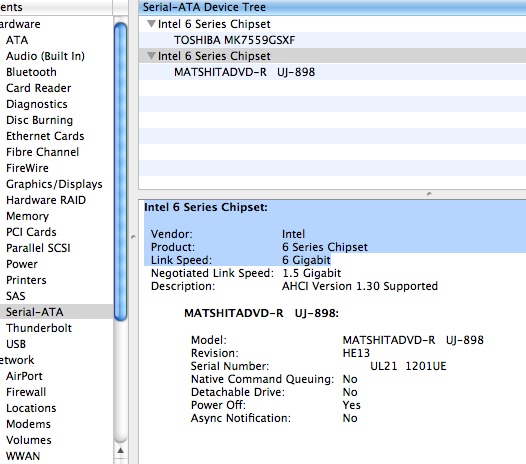Open the Card Reader section

pyautogui.click(x=39, y=88)
